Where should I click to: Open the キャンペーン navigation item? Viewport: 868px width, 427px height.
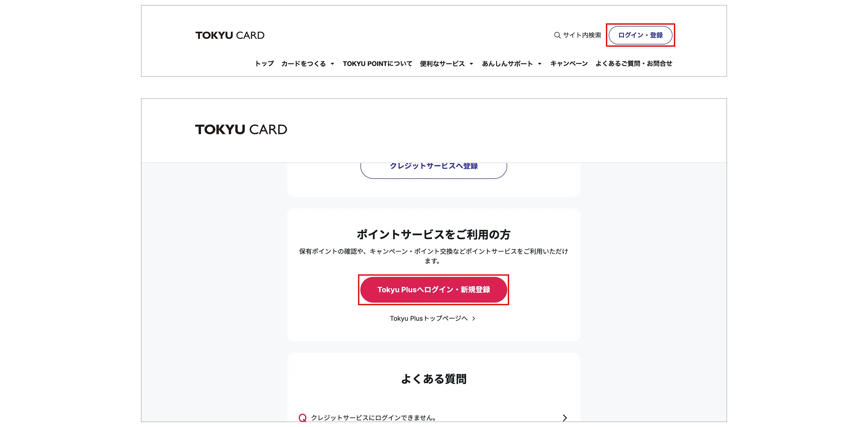point(568,63)
